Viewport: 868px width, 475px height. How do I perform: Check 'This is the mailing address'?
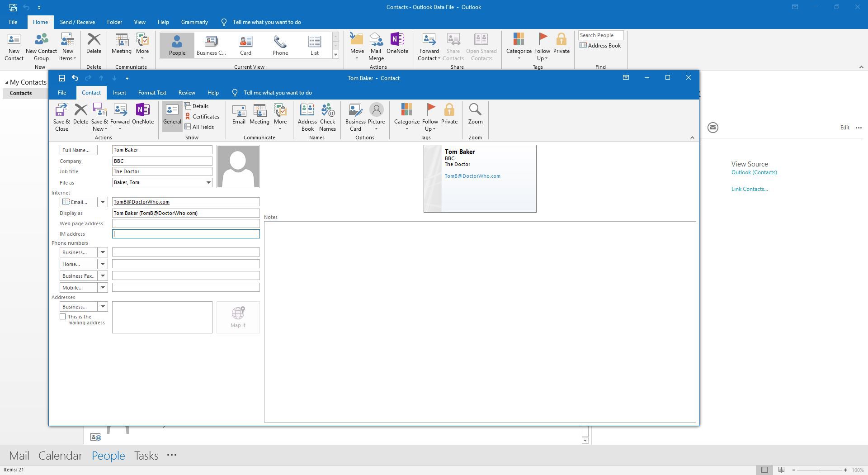(63, 317)
